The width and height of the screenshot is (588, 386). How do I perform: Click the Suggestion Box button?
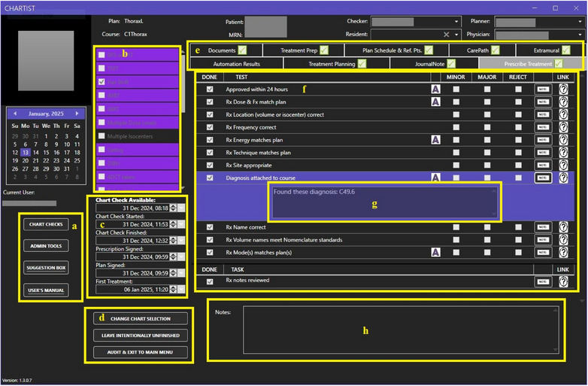(x=46, y=268)
